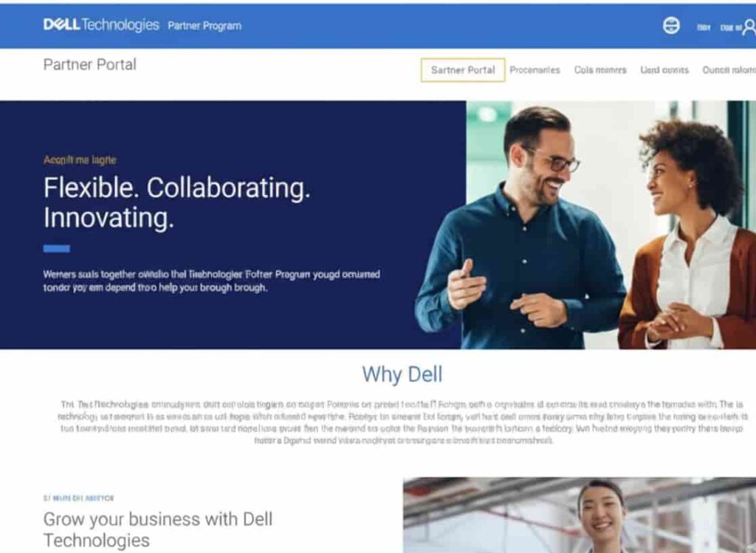Screen dimensions: 756x553
Task: Click the Dell Technologies logo
Action: pyautogui.click(x=101, y=24)
